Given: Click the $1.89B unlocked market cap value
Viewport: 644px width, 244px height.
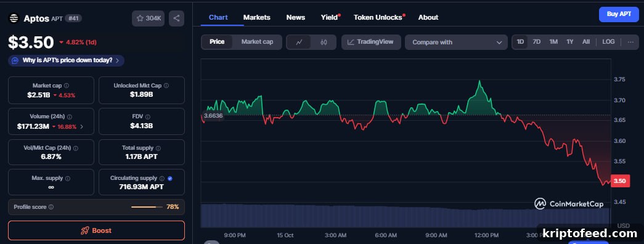Looking at the screenshot, I should tap(141, 94).
